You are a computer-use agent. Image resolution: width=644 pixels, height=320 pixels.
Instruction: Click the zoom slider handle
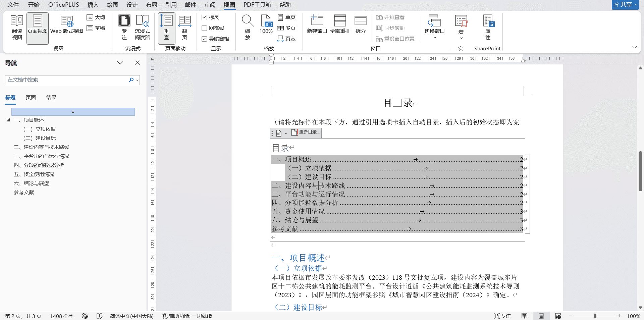pos(595,316)
